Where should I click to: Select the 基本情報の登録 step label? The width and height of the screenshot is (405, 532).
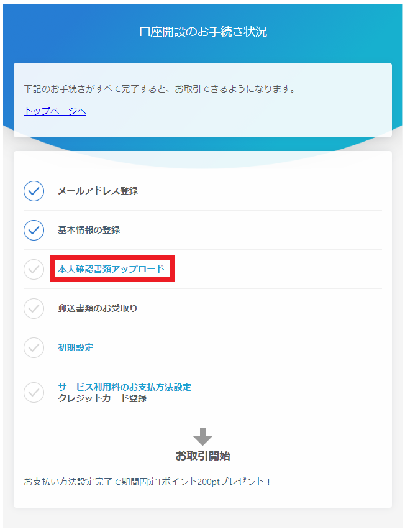pos(89,230)
